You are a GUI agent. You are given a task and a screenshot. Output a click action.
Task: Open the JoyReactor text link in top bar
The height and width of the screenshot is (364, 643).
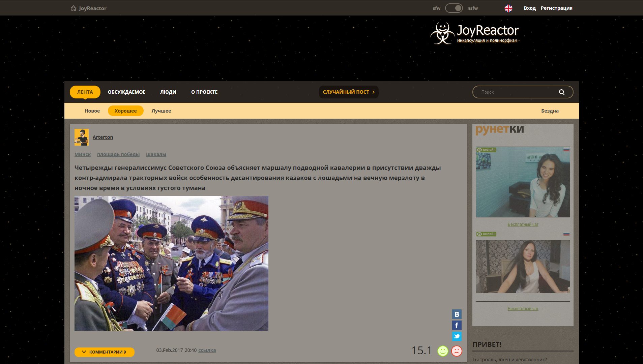[93, 8]
